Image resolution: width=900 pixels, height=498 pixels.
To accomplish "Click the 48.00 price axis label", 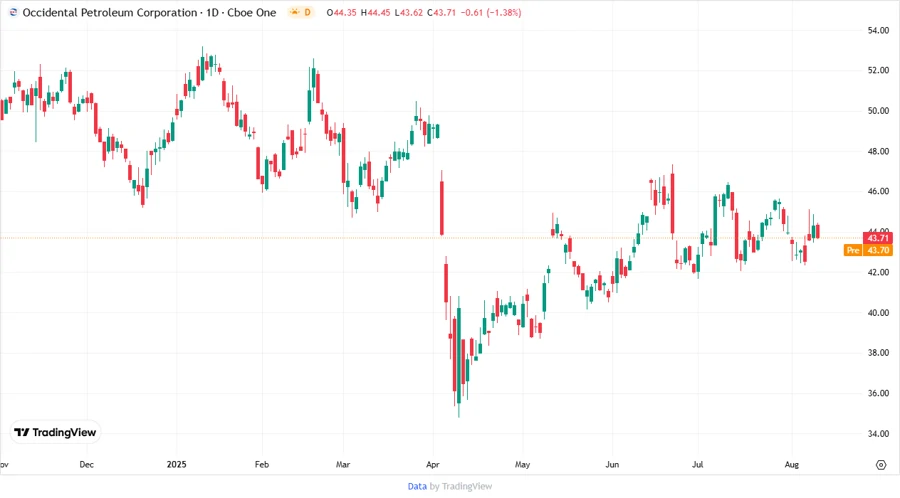I will [878, 151].
